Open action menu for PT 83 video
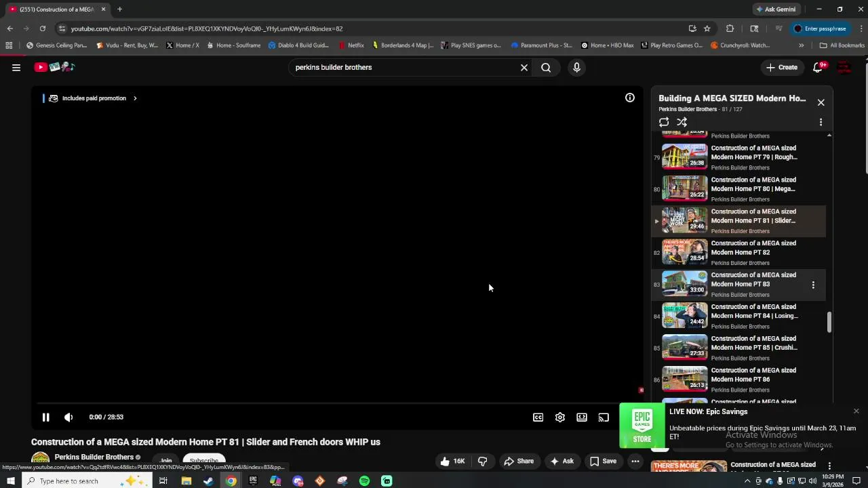This screenshot has height=488, width=868. [813, 285]
